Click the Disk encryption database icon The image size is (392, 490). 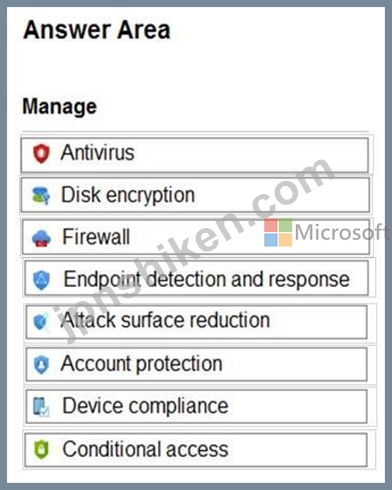coord(41,195)
